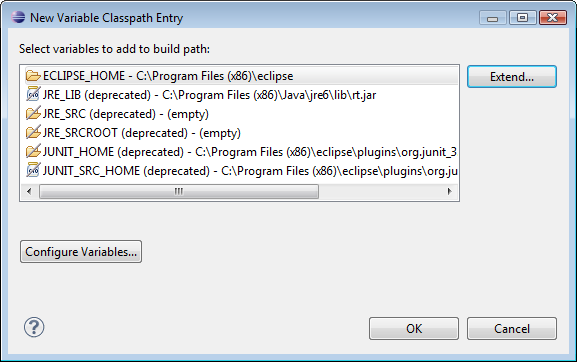Click the JRE_LIB deprecated jar icon
The width and height of the screenshot is (577, 362).
[x=33, y=95]
